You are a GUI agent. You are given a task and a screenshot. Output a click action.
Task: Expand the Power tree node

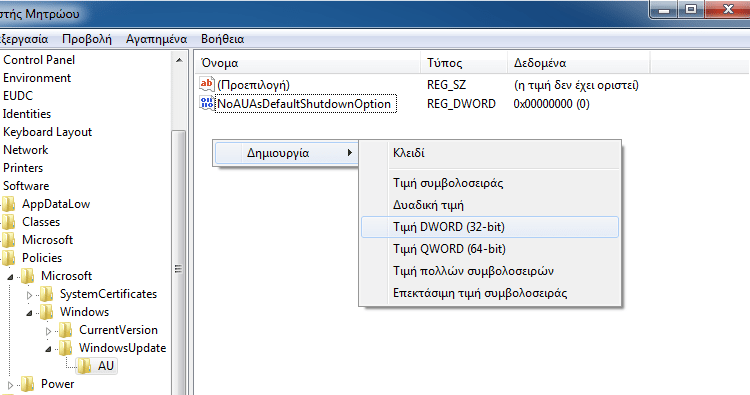tap(10, 384)
